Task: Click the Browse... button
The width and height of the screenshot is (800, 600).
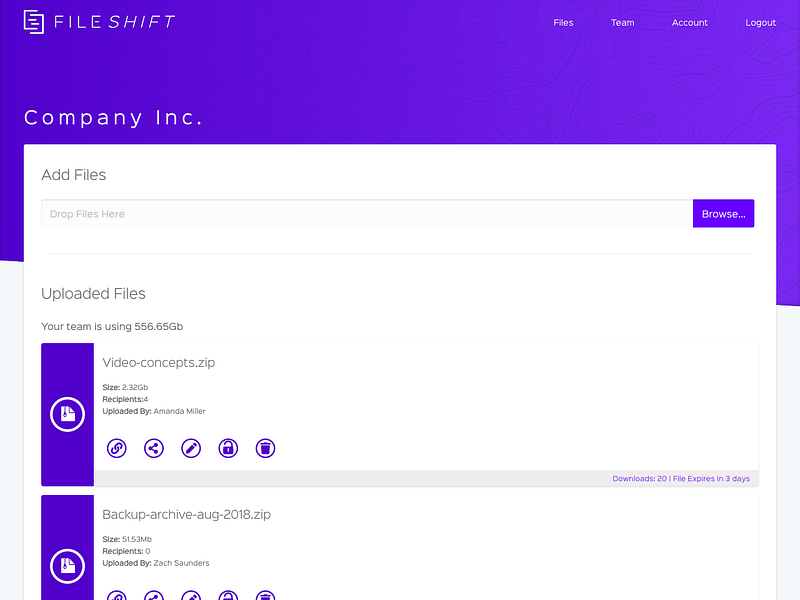Action: (723, 214)
